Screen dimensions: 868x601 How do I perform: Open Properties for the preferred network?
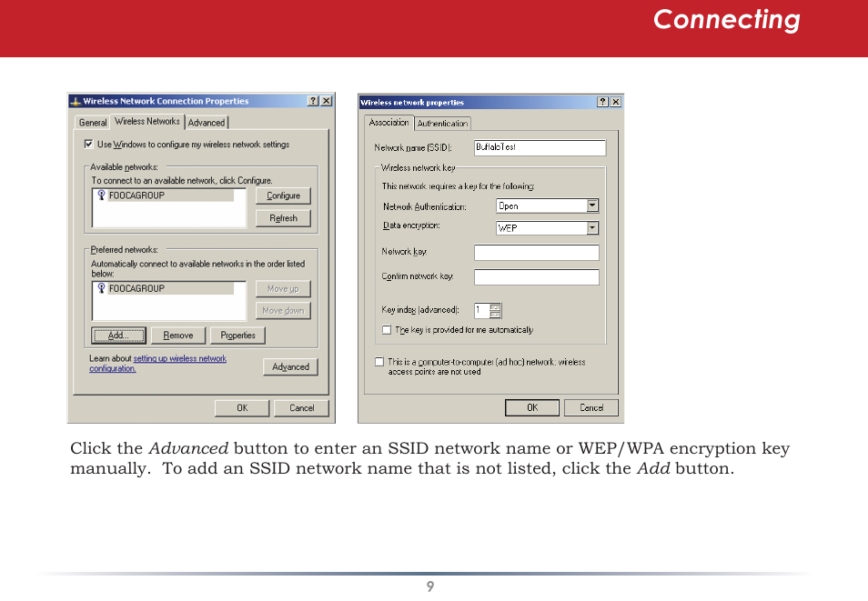point(238,336)
